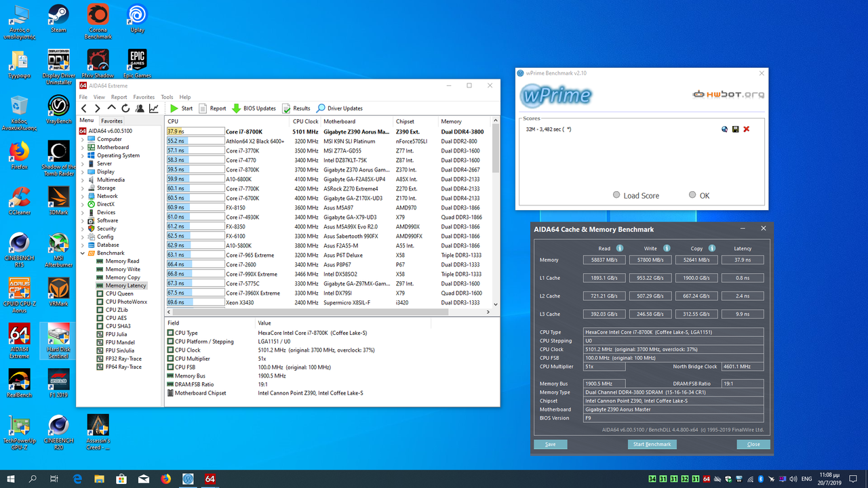868x488 pixels.
Task: Delete the wPrime score with red X icon
Action: pos(747,129)
